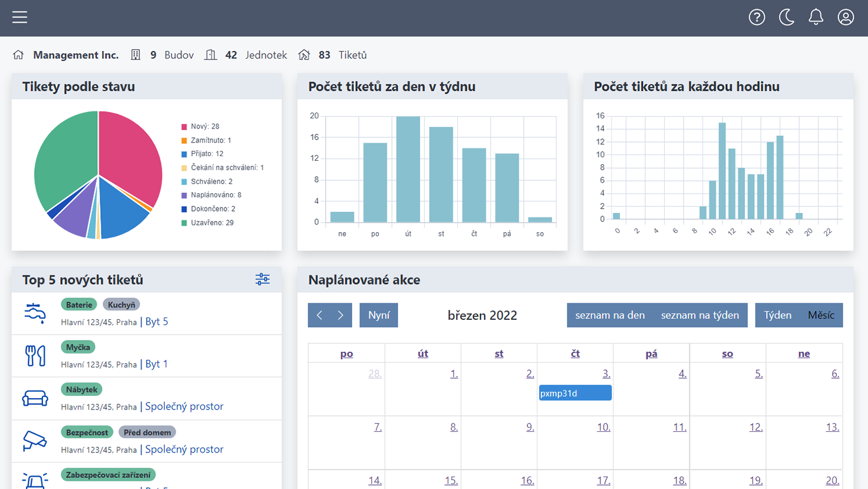Viewport: 868px width, 489px height.
Task: Switch calendar to 'seznam na týden' view
Action: click(x=700, y=315)
